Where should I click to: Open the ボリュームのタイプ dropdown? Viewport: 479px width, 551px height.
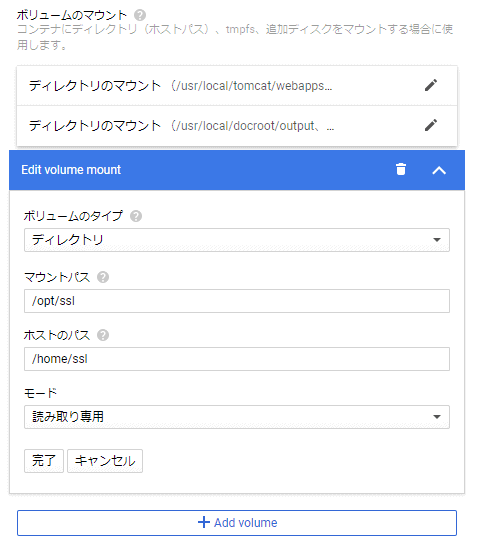pyautogui.click(x=237, y=240)
